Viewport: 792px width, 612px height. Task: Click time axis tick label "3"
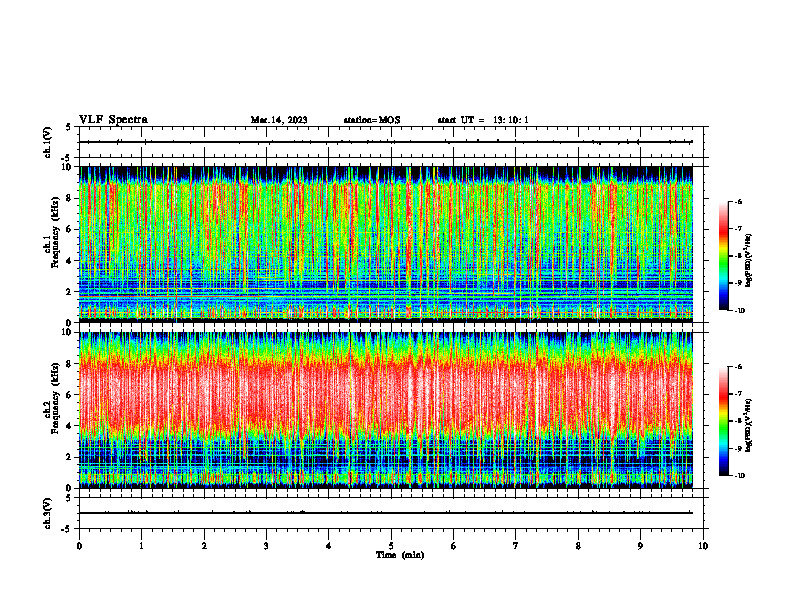(266, 546)
